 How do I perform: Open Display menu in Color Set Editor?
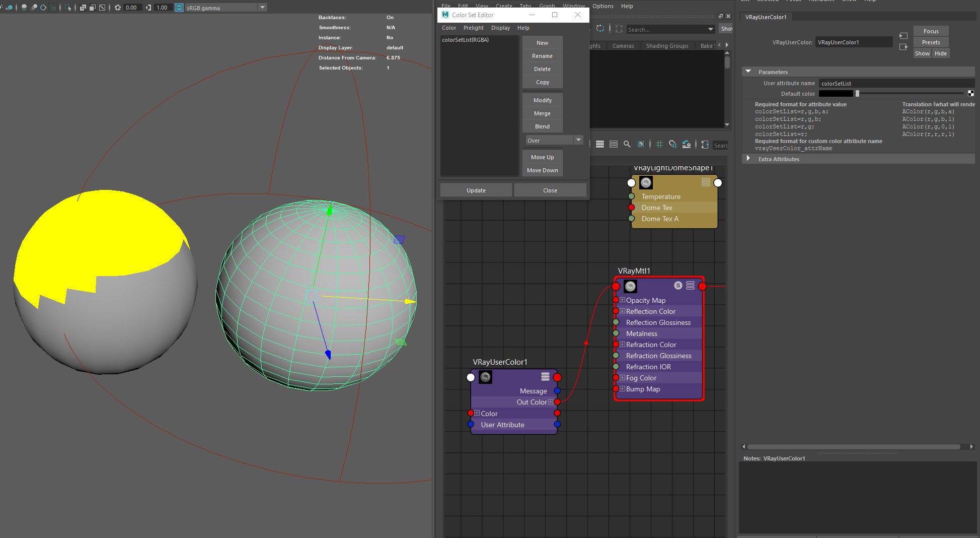[500, 28]
